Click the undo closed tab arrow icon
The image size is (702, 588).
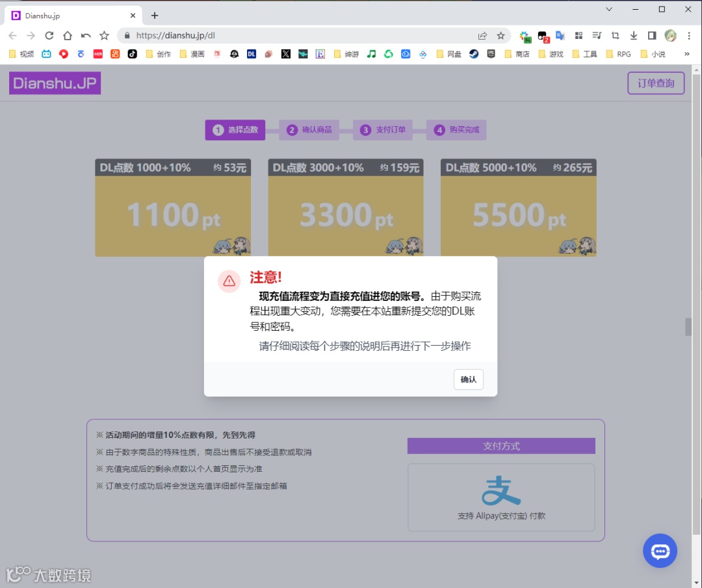pyautogui.click(x=86, y=35)
